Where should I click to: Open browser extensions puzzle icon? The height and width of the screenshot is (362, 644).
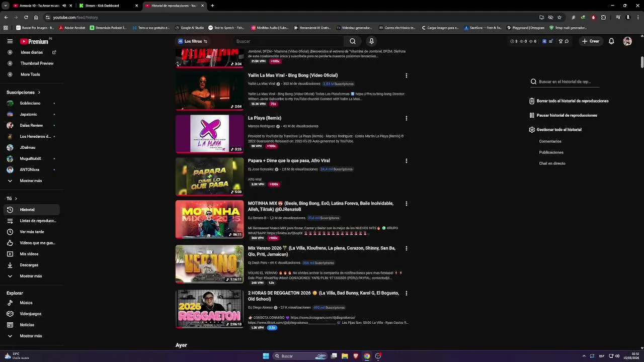click(x=603, y=17)
